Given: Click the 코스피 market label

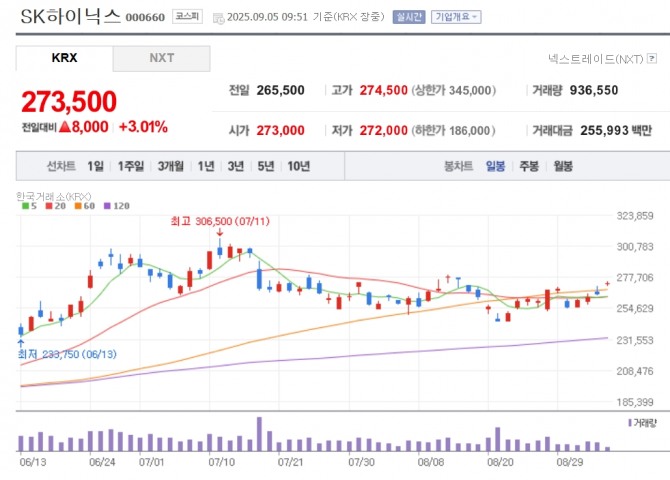Looking at the screenshot, I should (x=187, y=16).
